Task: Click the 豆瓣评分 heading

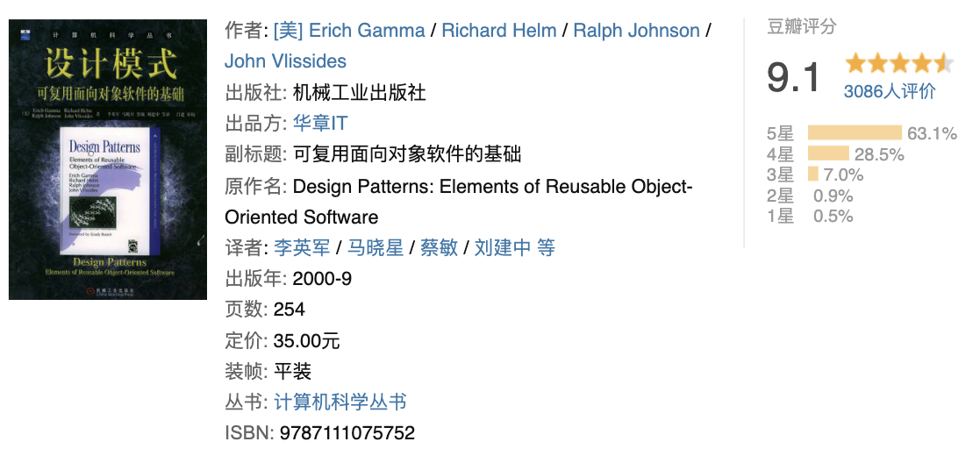Action: point(802,27)
